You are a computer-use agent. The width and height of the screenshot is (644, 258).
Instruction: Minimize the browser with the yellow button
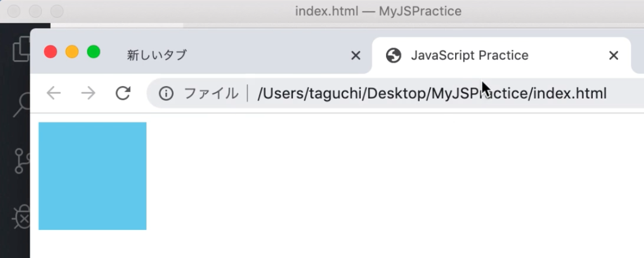(72, 52)
